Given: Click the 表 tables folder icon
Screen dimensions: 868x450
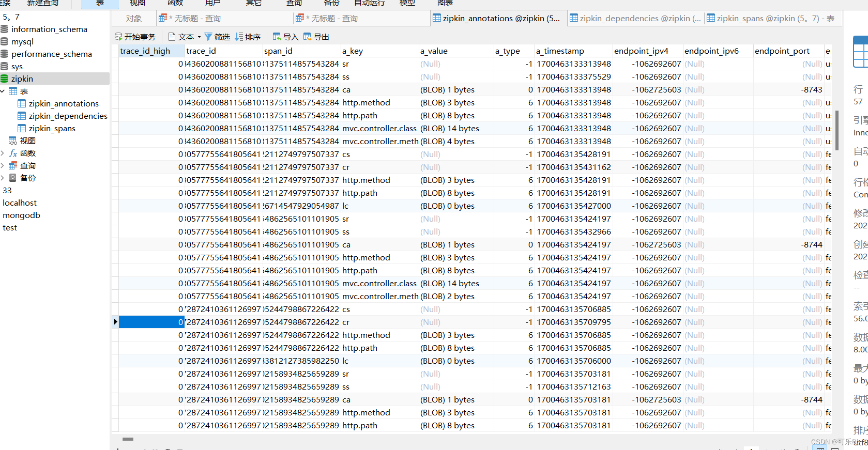Looking at the screenshot, I should click(13, 91).
